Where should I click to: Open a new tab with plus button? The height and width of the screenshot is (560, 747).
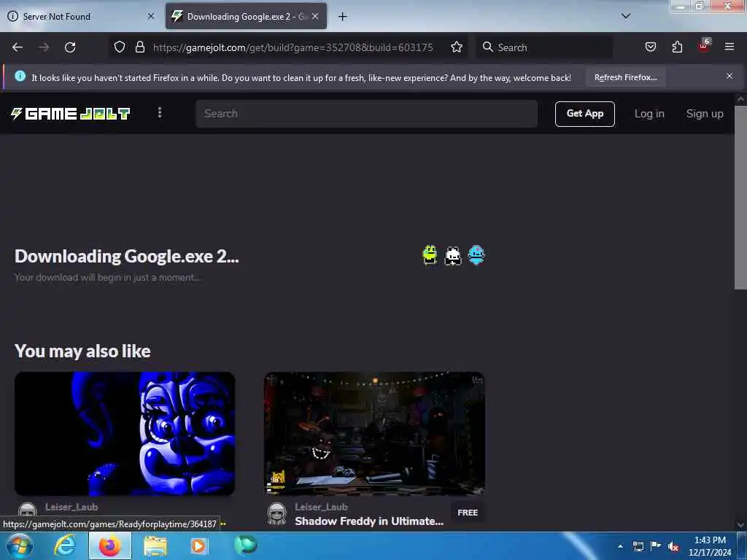click(342, 17)
